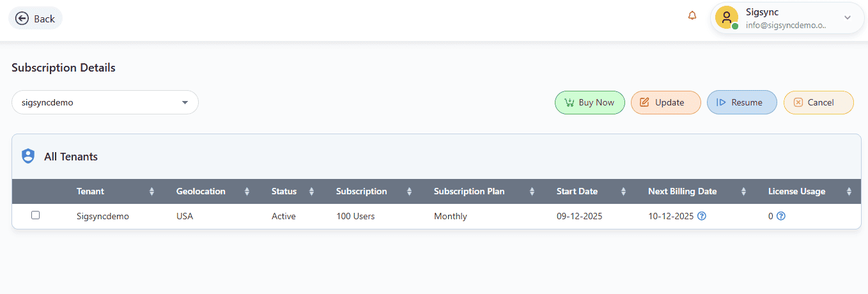Sort by Status column sort arrows
Viewport: 868px width, 294px height.
311,191
